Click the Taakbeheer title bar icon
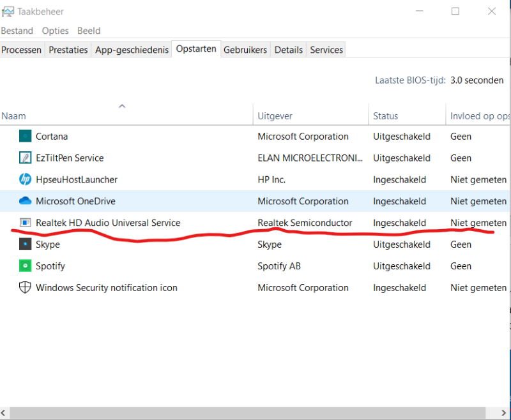The width and height of the screenshot is (511, 420). pyautogui.click(x=7, y=11)
